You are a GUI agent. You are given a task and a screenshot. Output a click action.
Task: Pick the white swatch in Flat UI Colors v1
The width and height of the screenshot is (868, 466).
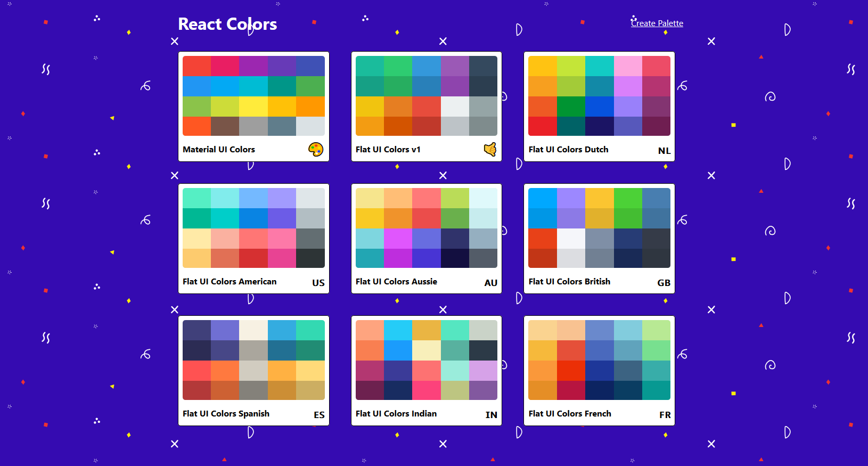[x=455, y=107]
